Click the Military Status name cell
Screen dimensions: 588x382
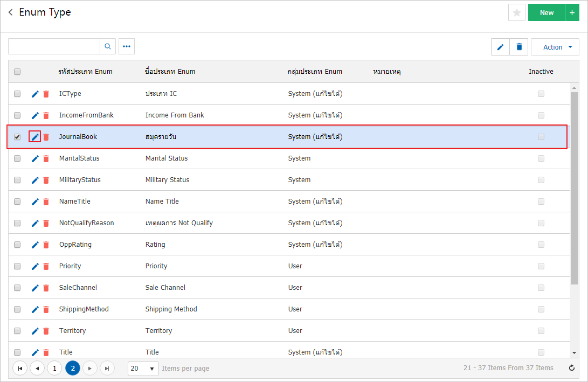pos(167,180)
